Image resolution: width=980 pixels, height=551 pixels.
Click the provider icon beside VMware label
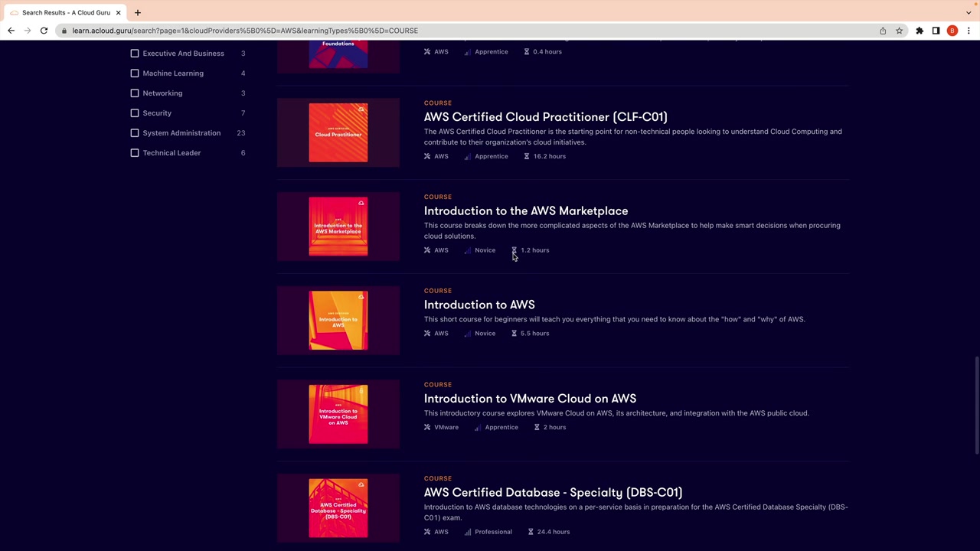(427, 427)
